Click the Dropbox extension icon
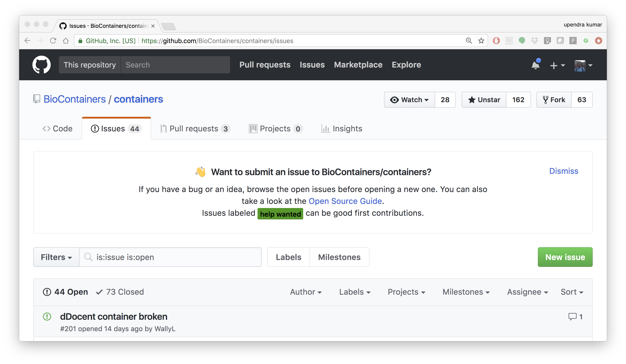Screen dimensions: 626x364 [x=535, y=40]
